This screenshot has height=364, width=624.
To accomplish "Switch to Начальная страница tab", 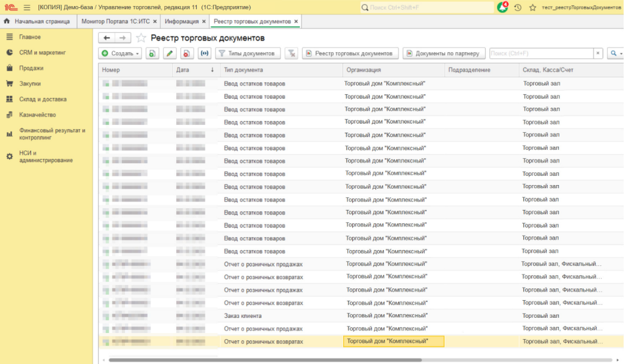I will [x=38, y=21].
